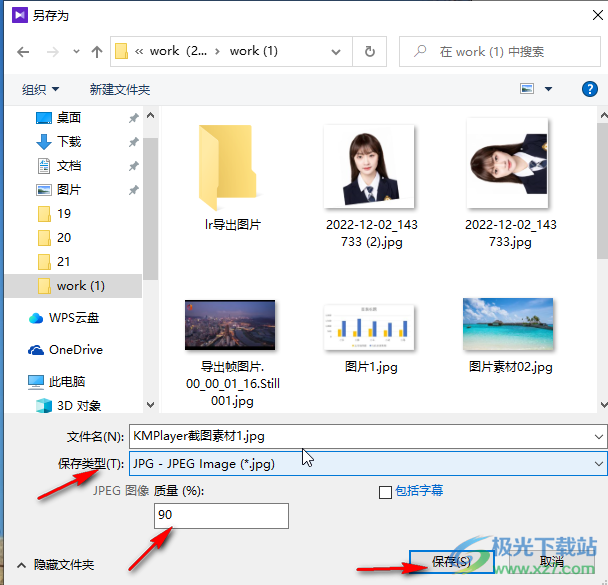Open the 保存类型 format dropdown
The width and height of the screenshot is (608, 585).
coord(368,464)
